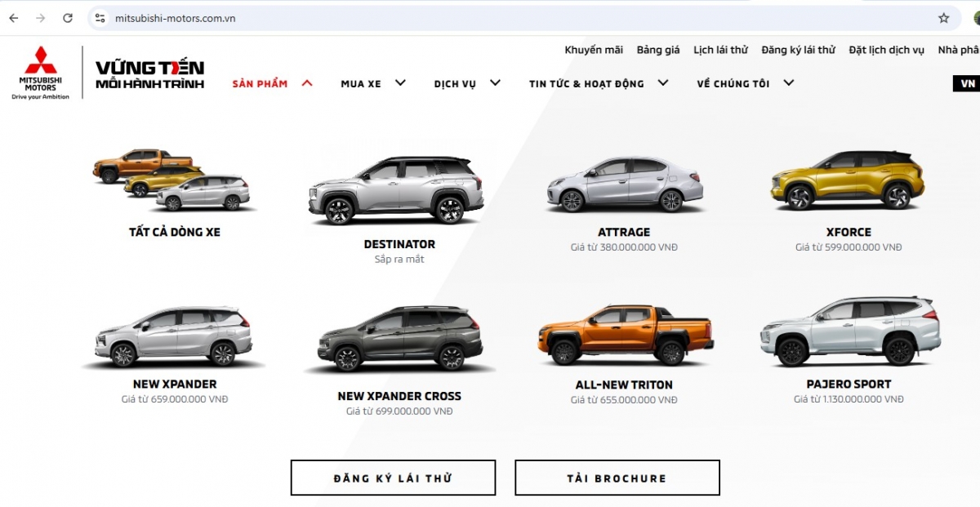Toggle the VN language selector

[x=968, y=83]
